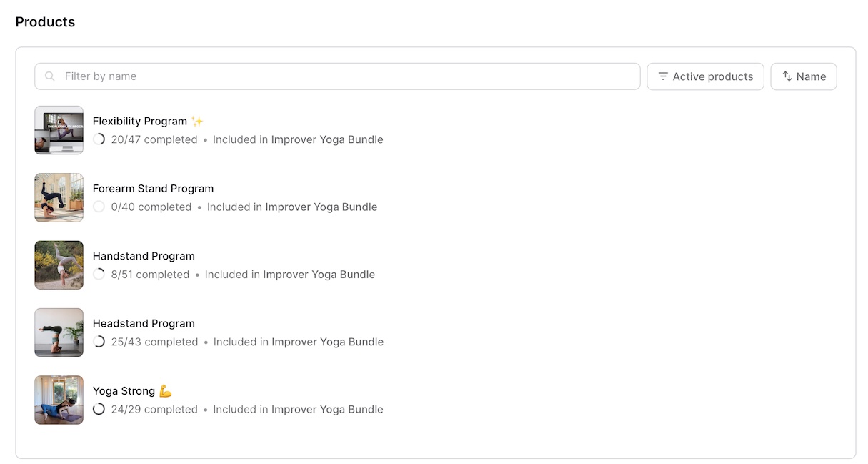
Task: Open the Forearm Stand Program thumbnail
Action: pyautogui.click(x=59, y=197)
